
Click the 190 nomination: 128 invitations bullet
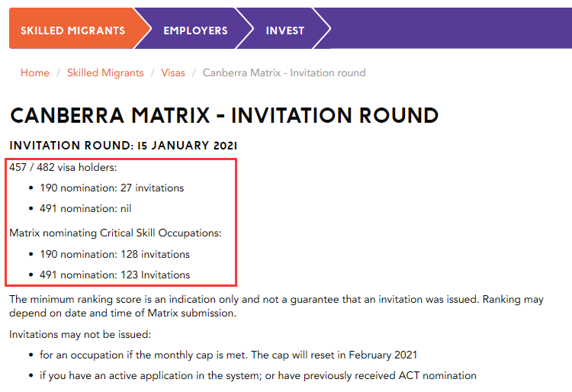pos(114,254)
